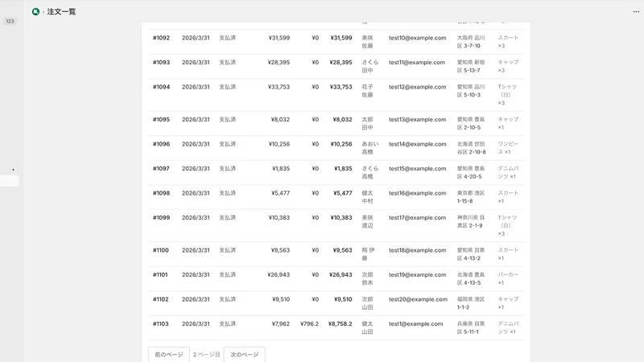Open order #1101
This screenshot has width=644, height=362.
click(160, 274)
